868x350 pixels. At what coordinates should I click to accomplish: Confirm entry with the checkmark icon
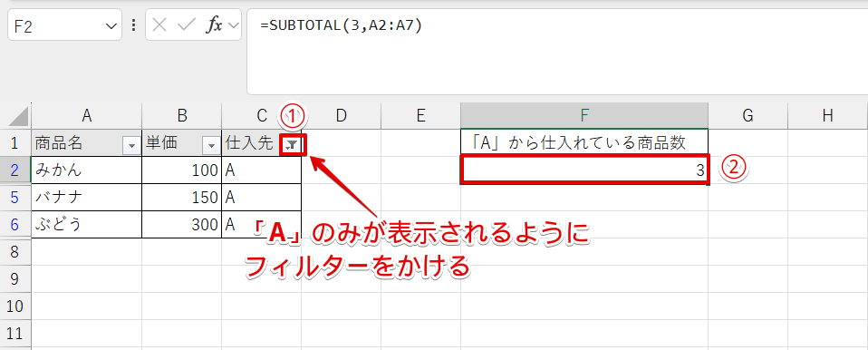click(188, 24)
